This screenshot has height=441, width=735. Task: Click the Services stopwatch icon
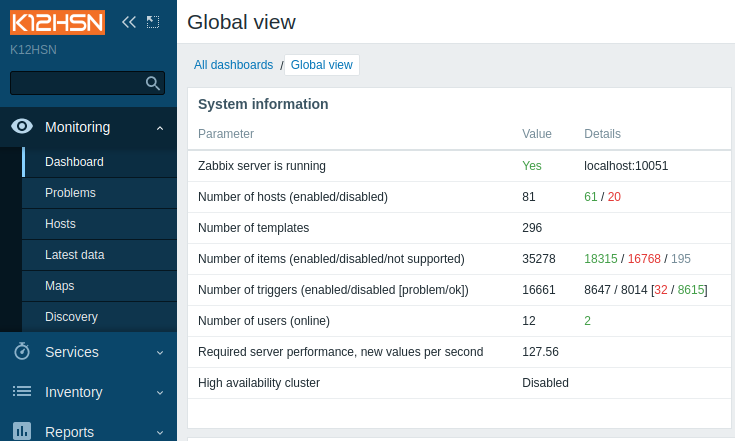[x=22, y=351]
